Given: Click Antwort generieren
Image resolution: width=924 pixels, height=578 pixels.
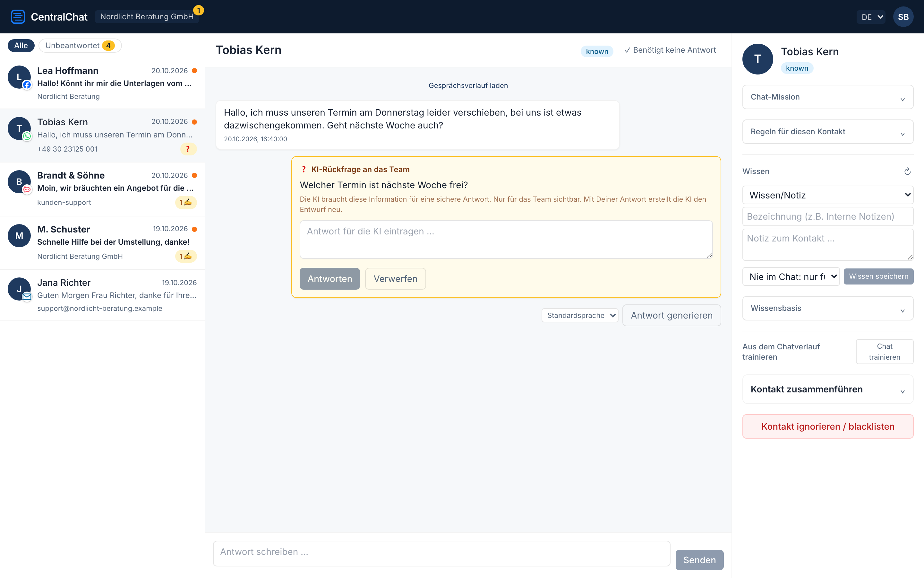Looking at the screenshot, I should (671, 315).
